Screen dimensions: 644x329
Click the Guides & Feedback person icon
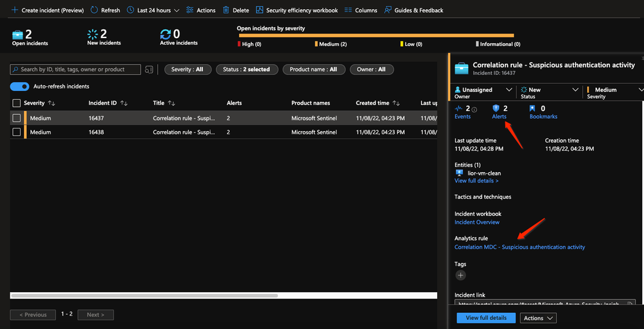pyautogui.click(x=387, y=10)
